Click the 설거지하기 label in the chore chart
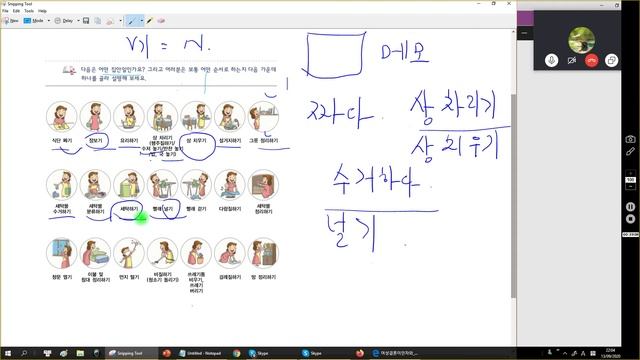 [x=230, y=140]
